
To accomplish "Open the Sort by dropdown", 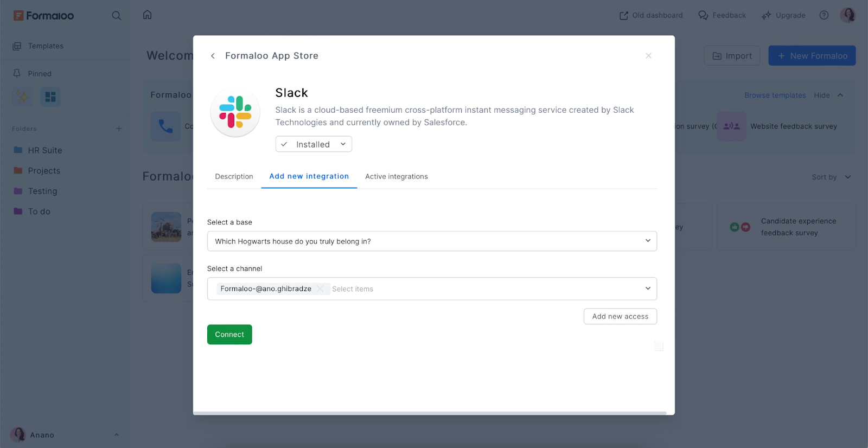I will (x=831, y=177).
